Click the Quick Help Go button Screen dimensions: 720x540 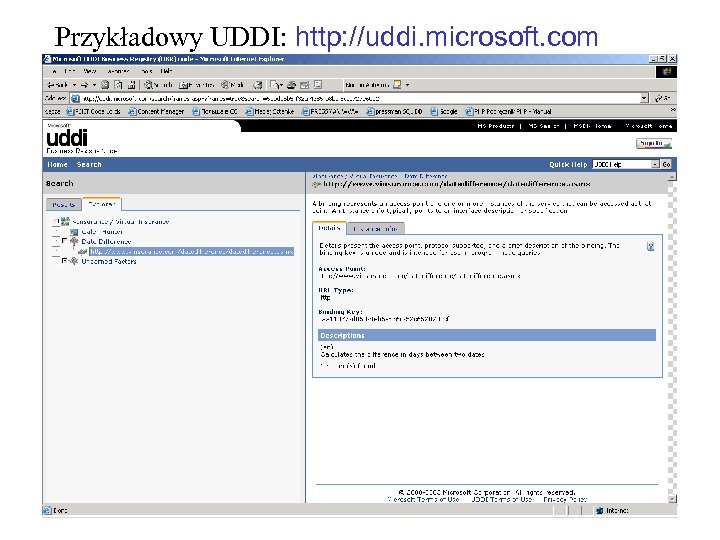pyautogui.click(x=666, y=164)
